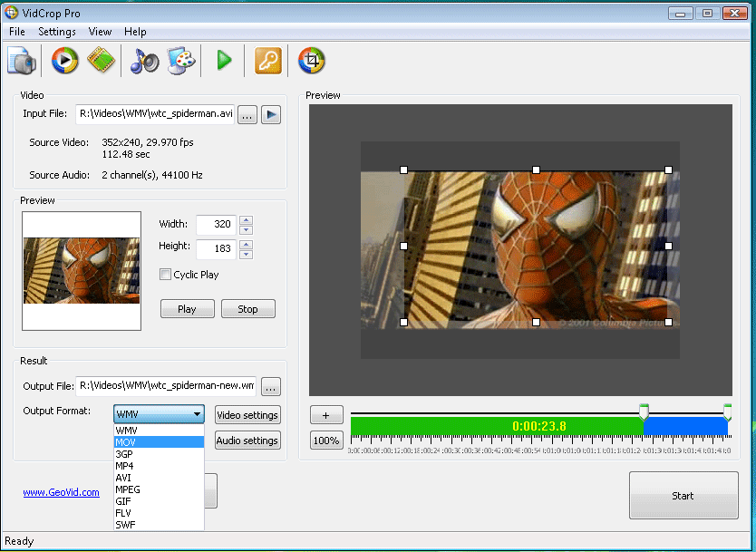Click the monitor with paint palette icon
Viewport: 756px width, 552px height.
[x=181, y=61]
